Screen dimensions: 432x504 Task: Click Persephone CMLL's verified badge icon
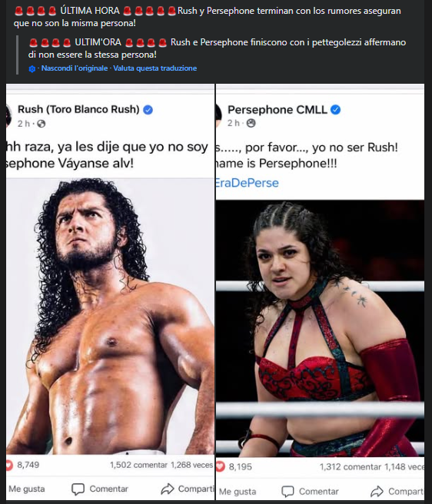tap(335, 110)
